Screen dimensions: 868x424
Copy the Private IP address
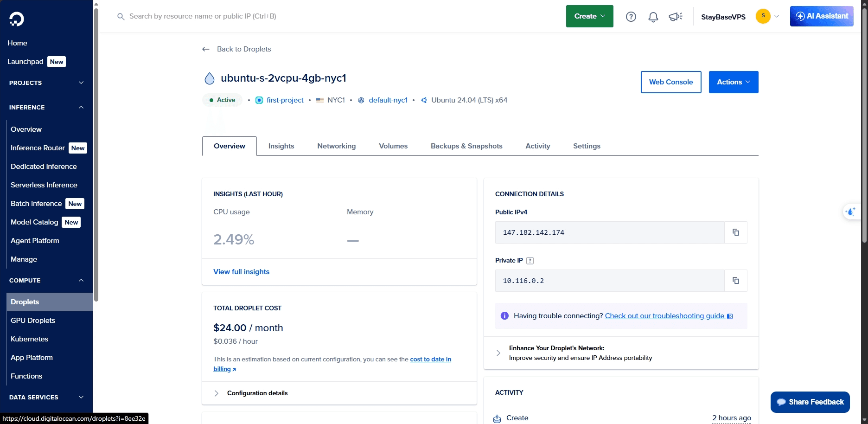point(736,281)
